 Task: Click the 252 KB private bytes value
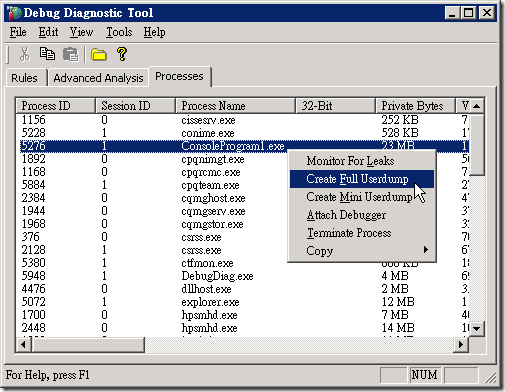point(400,120)
